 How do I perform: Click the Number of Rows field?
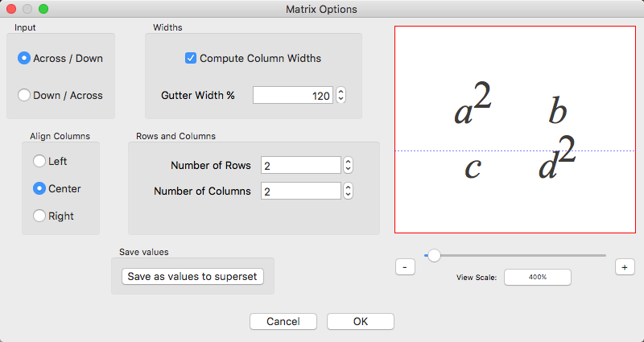(301, 166)
